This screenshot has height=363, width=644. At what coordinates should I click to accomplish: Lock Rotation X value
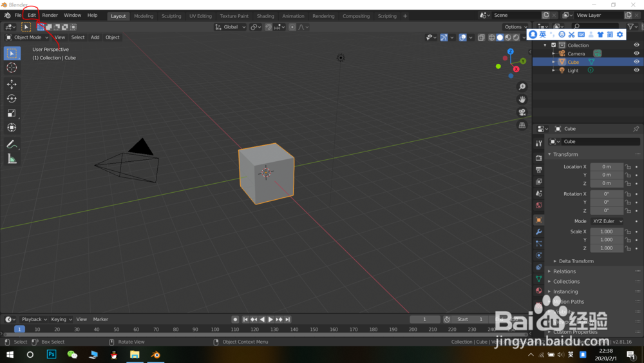click(x=628, y=193)
